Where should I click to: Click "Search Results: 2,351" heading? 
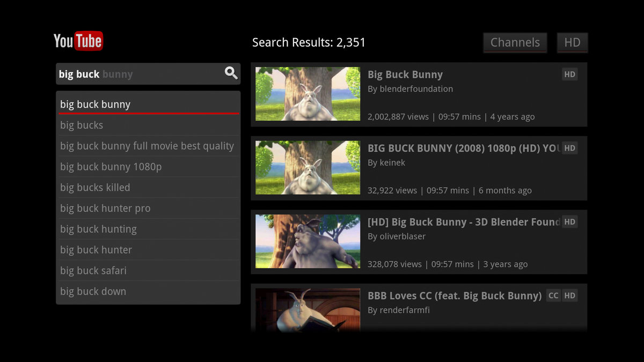(x=309, y=42)
